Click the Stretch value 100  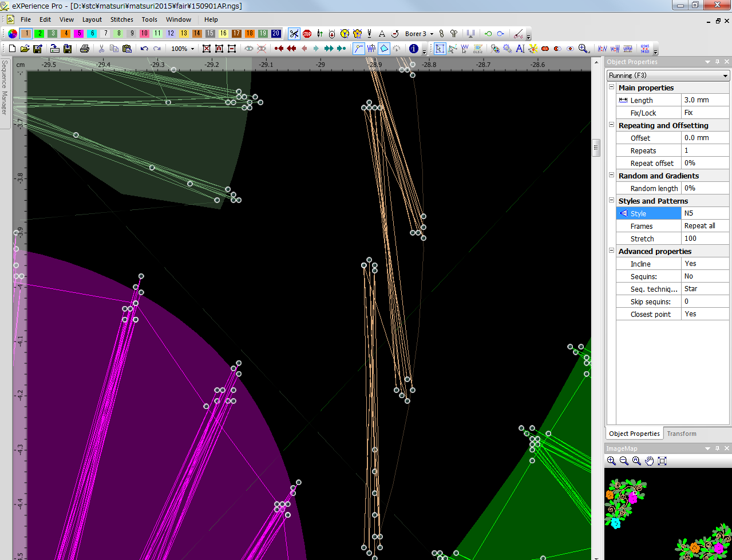coord(705,239)
